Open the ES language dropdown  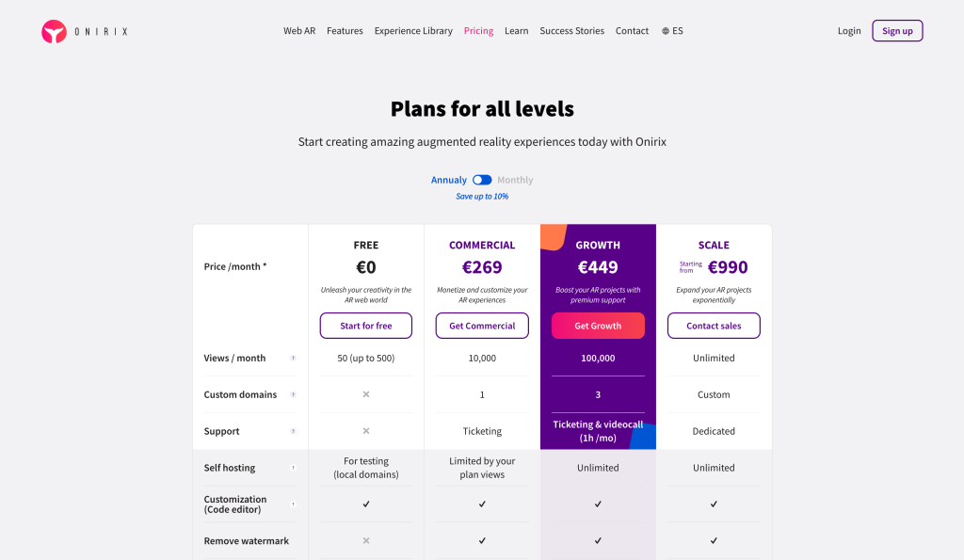(x=672, y=30)
